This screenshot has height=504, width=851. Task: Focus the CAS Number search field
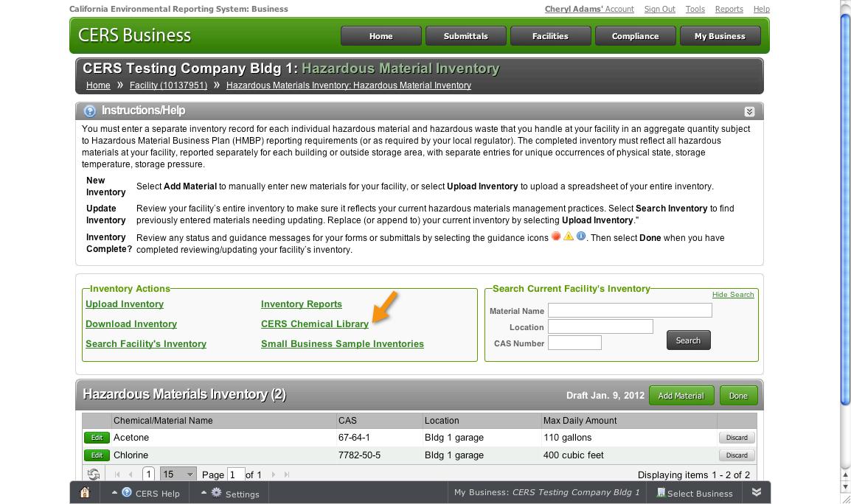[574, 343]
